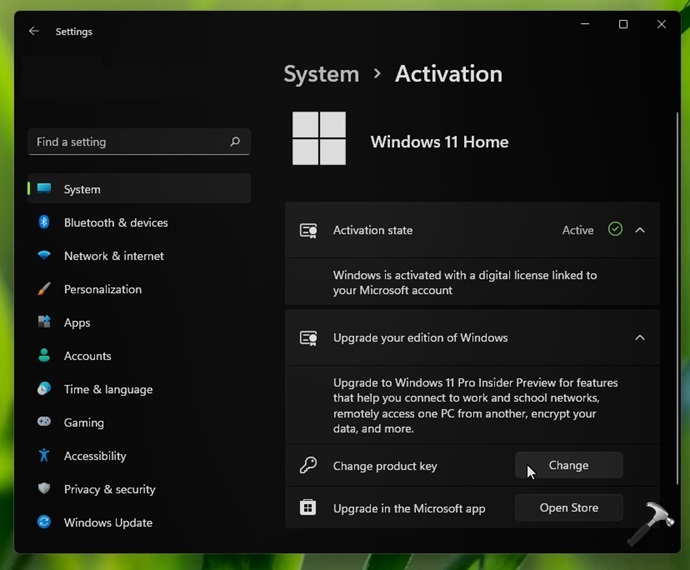Click the Activation state label

pyautogui.click(x=373, y=230)
